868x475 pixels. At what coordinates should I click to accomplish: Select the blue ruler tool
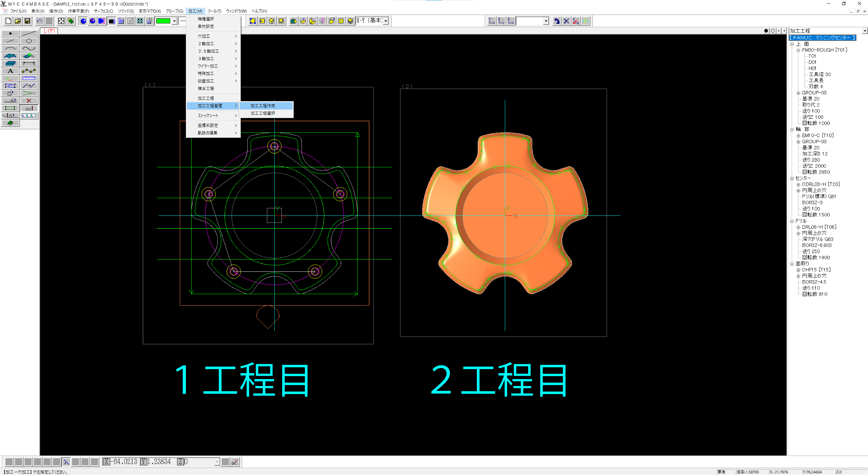(x=29, y=78)
